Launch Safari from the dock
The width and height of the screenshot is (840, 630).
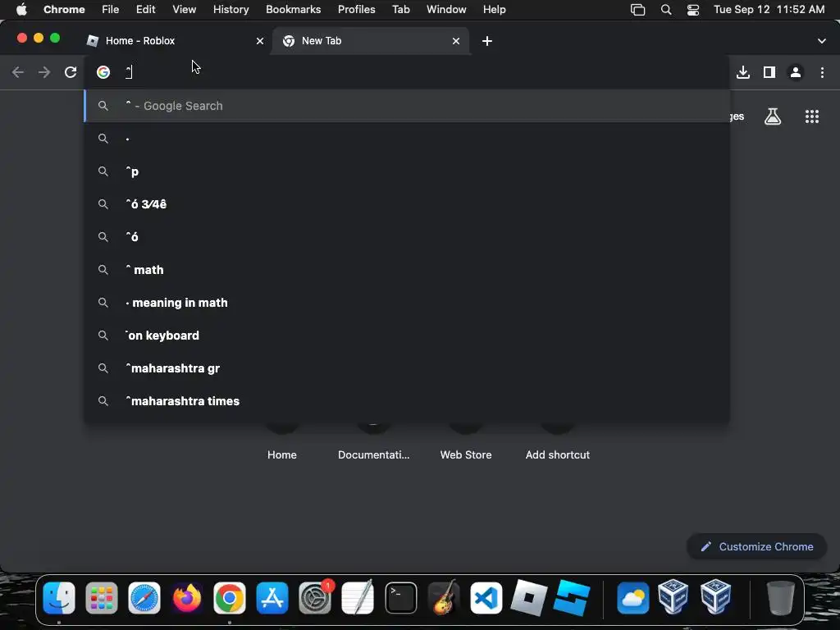(144, 597)
